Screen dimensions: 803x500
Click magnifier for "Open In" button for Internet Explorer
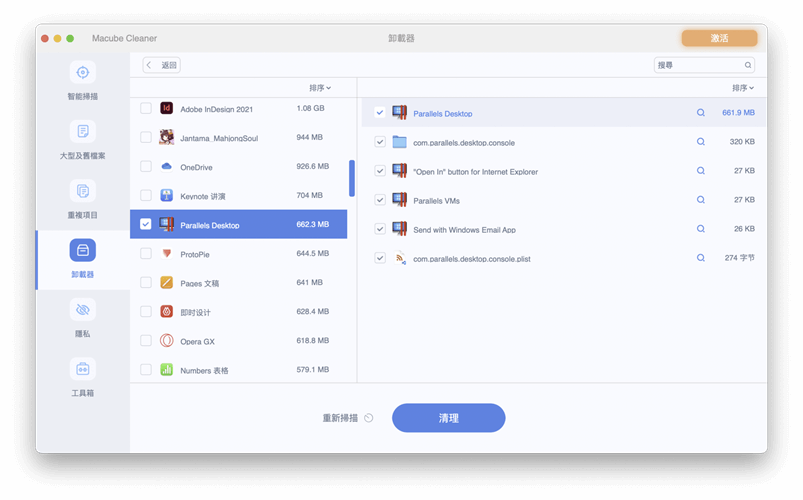coord(701,171)
